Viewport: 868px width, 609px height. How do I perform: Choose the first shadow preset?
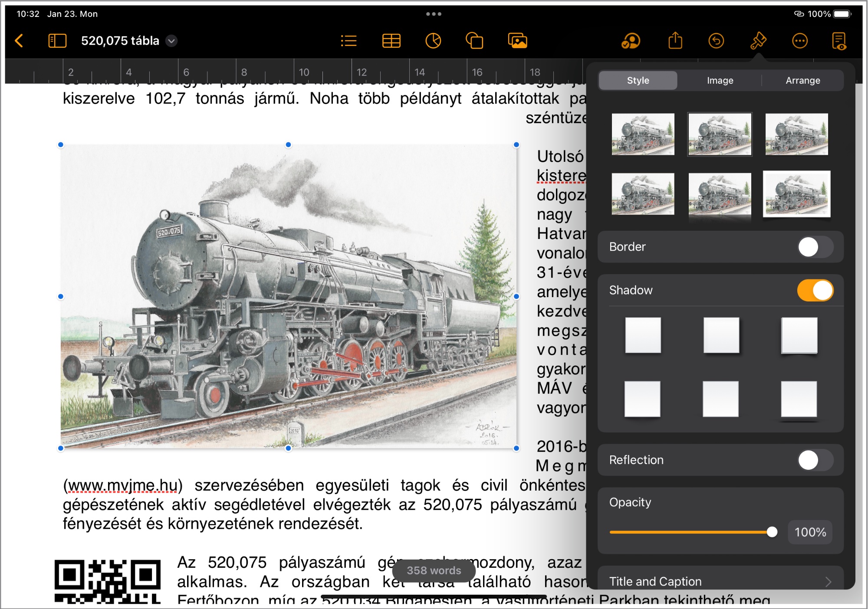coord(643,335)
